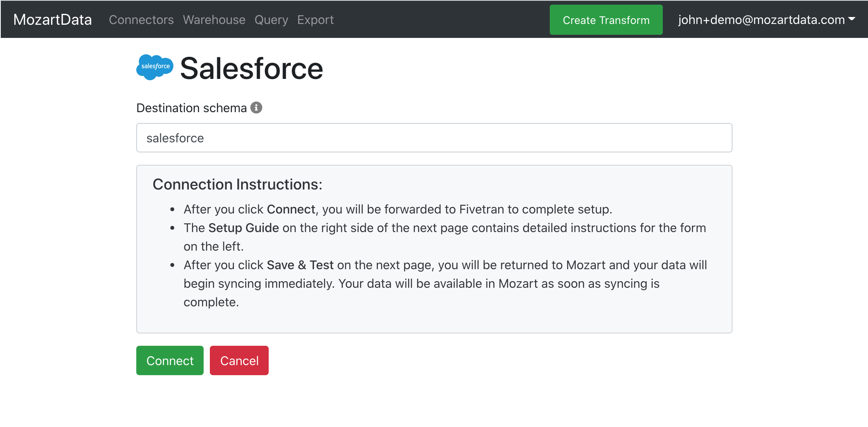Click the bold Setup Guide text
The width and height of the screenshot is (868, 427).
click(244, 228)
